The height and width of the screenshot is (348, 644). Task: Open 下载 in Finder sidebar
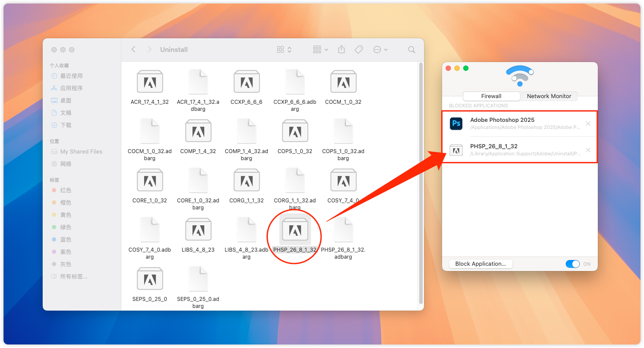pos(61,125)
